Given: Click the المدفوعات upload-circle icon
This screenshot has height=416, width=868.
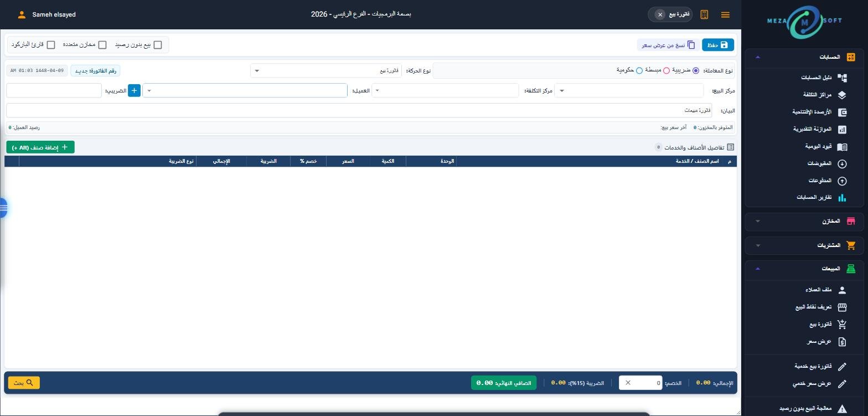Looking at the screenshot, I should pos(842,181).
